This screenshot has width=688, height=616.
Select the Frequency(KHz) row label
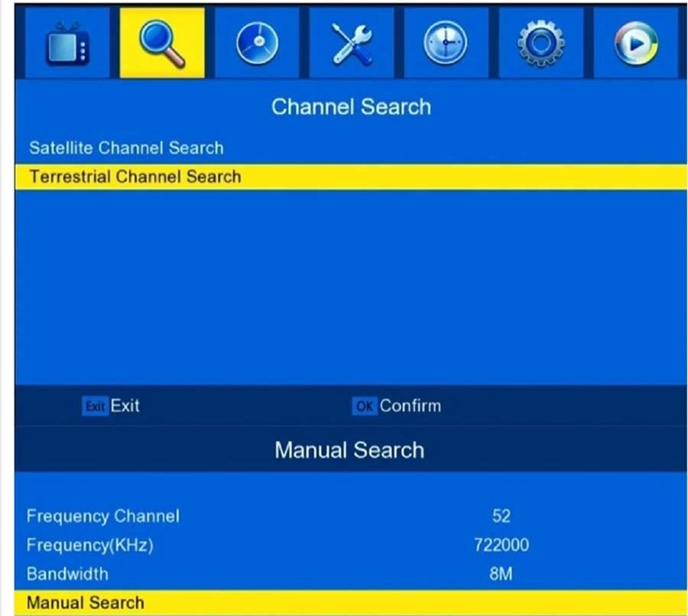pyautogui.click(x=90, y=545)
